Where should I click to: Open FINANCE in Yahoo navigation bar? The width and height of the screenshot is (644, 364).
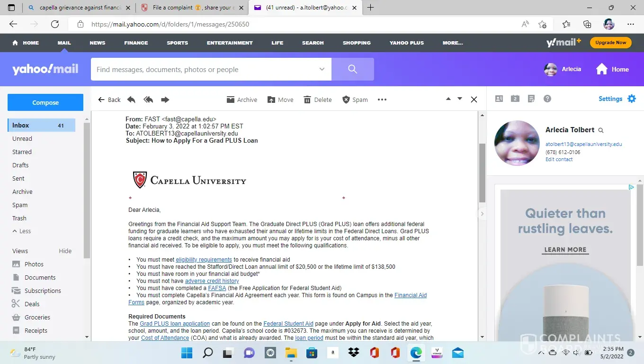pos(136,43)
